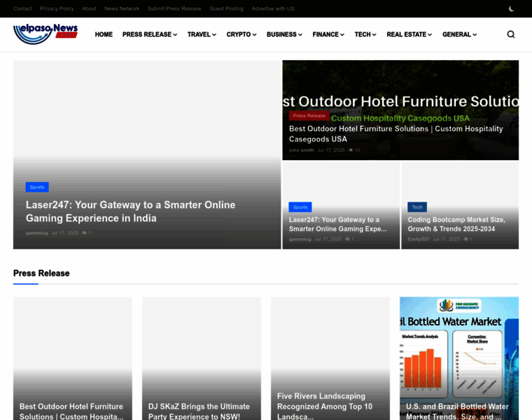Open the DJ SKaZ Ultimate Party Experience article
The image size is (532, 420).
coord(199,411)
